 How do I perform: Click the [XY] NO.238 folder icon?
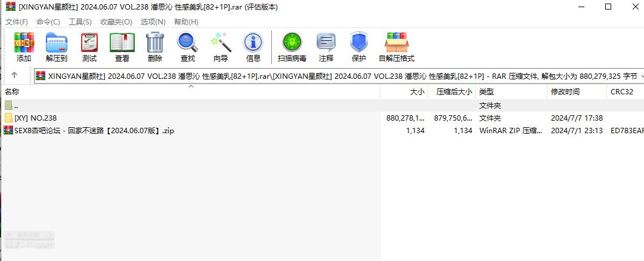point(8,118)
